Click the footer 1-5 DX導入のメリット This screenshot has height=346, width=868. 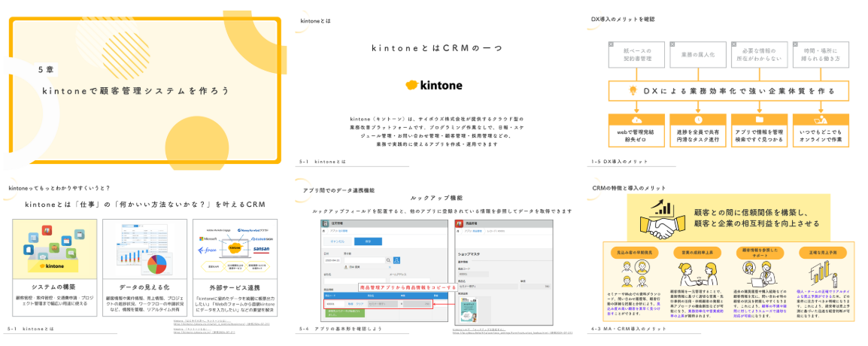[619, 162]
